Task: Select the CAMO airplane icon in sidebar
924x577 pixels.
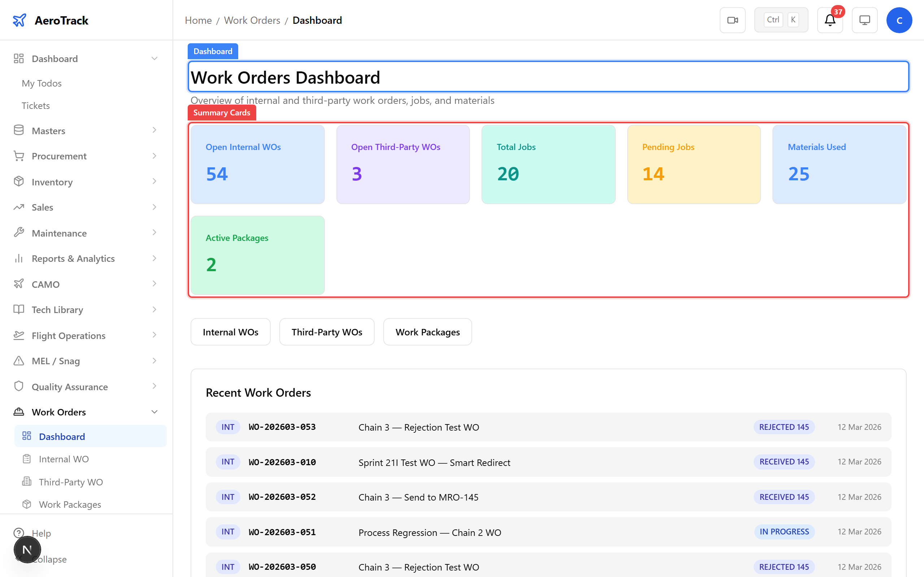Action: point(19,283)
